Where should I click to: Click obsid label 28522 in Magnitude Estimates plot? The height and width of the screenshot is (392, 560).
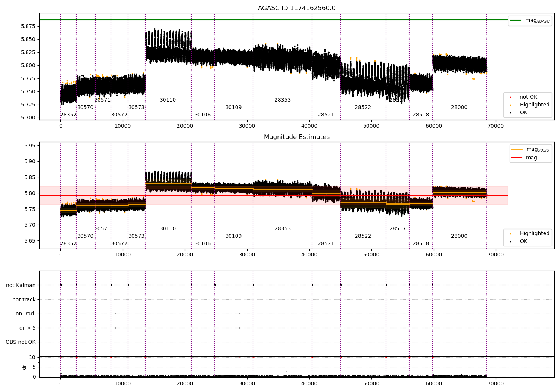[363, 236]
